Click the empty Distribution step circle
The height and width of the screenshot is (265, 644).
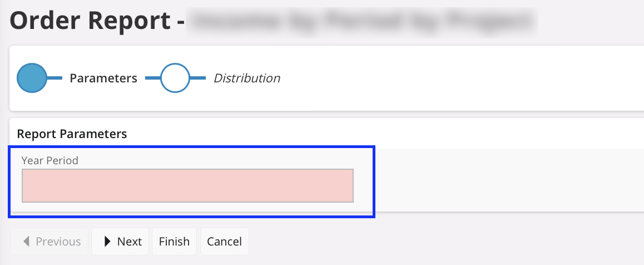[175, 78]
